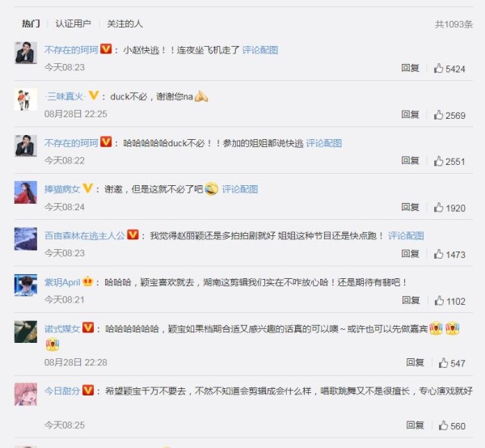Like the comment with 5424 thumbs-up
485x448 pixels.
(439, 68)
